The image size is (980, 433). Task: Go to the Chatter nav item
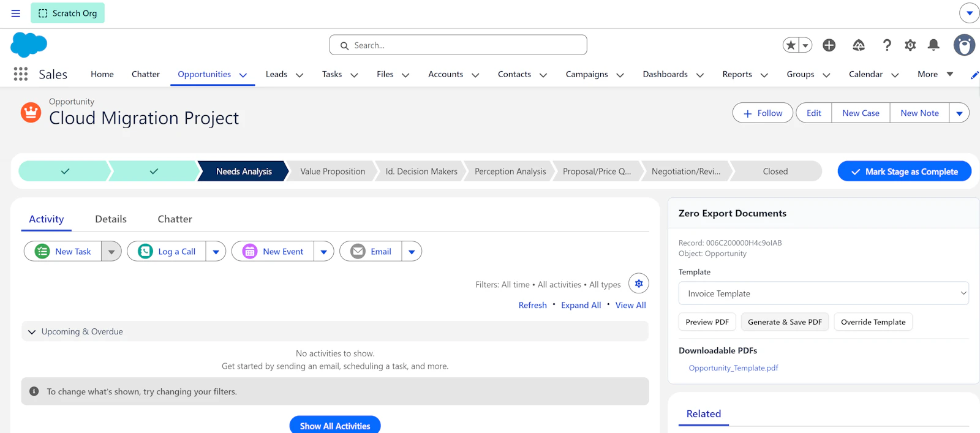click(x=146, y=74)
